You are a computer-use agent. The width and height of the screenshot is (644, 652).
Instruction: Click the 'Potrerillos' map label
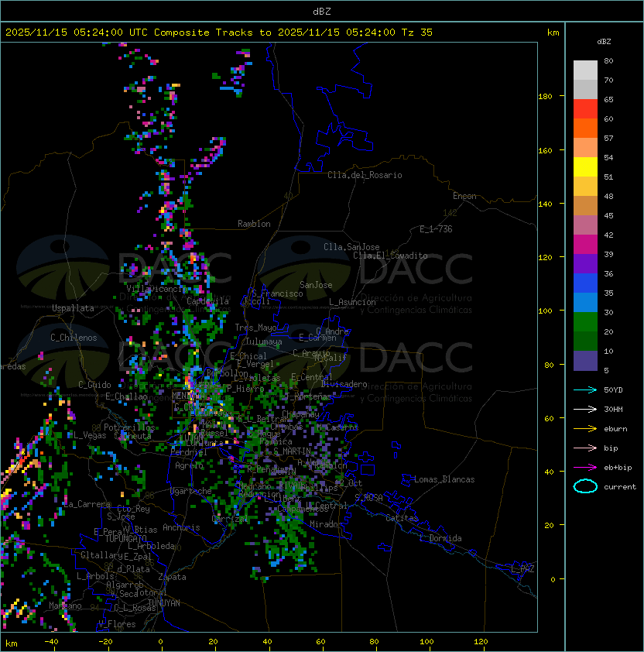(x=129, y=427)
